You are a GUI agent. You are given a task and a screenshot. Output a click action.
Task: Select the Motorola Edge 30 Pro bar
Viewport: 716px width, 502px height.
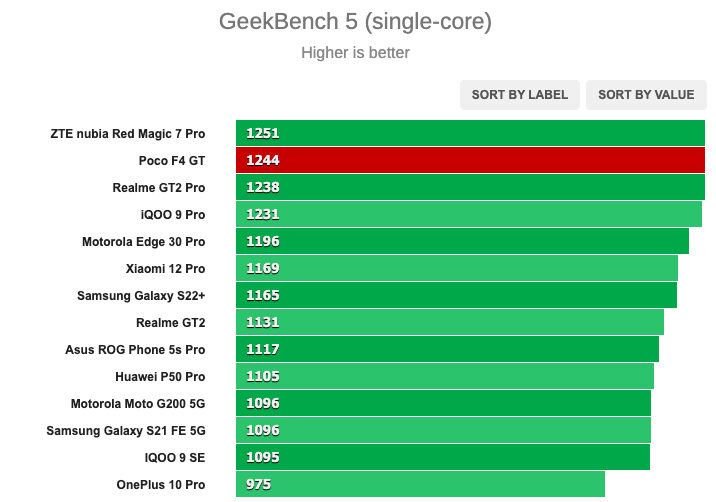tap(462, 241)
